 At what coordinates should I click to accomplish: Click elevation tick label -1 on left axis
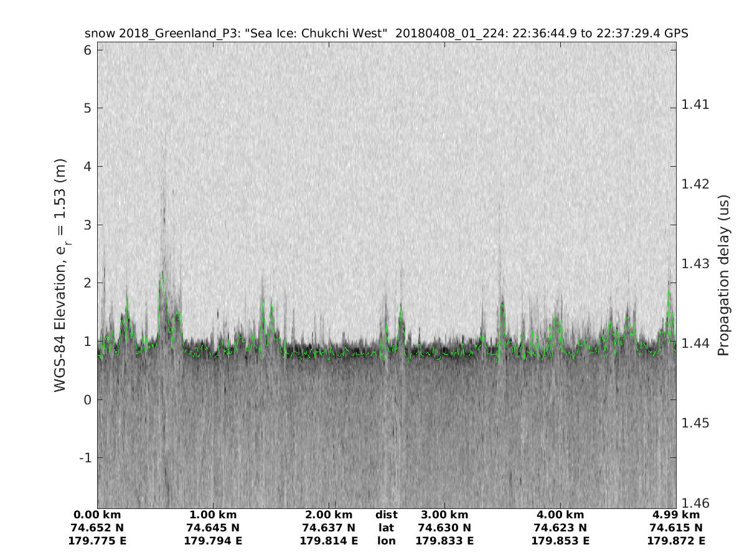[85, 458]
